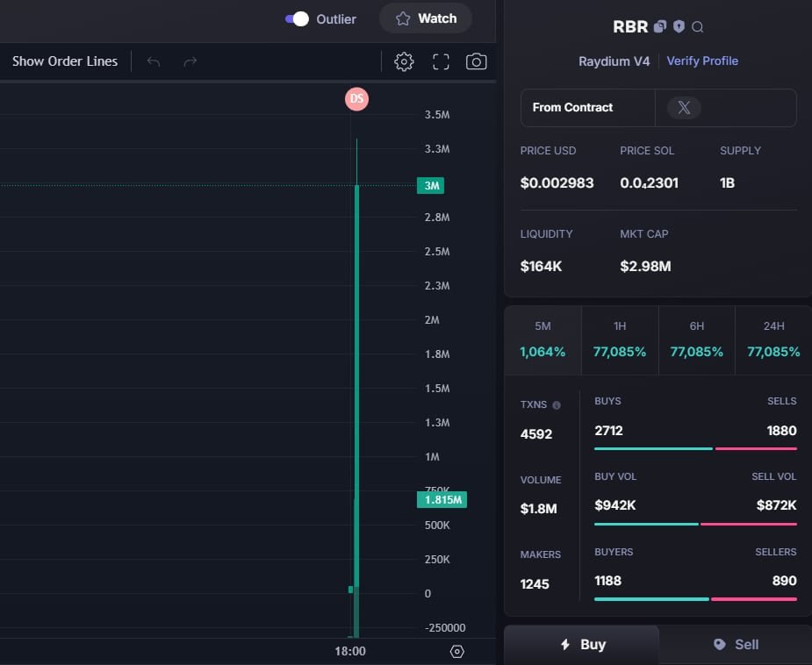Click the Price USD value $0.002983
812x665 pixels.
(x=557, y=183)
